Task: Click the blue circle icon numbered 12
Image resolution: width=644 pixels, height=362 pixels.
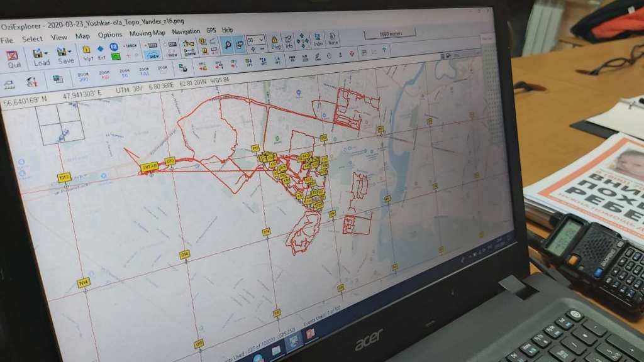Action: [x=114, y=47]
